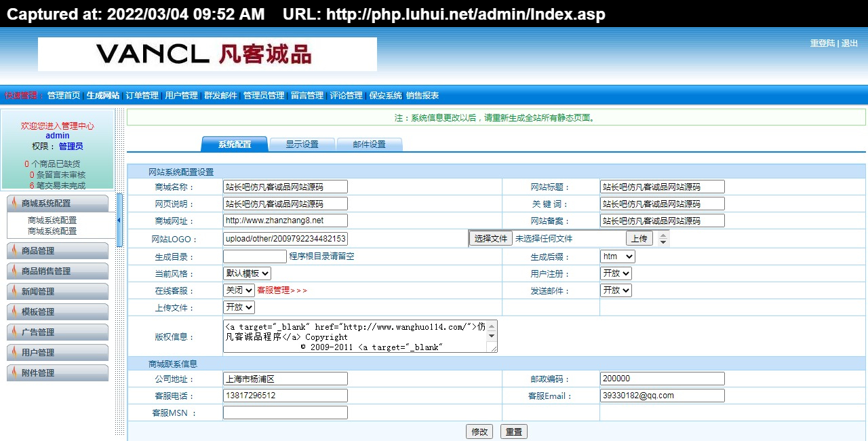Open 留言管理 in the top bar
The width and height of the screenshot is (868, 441).
(x=307, y=96)
